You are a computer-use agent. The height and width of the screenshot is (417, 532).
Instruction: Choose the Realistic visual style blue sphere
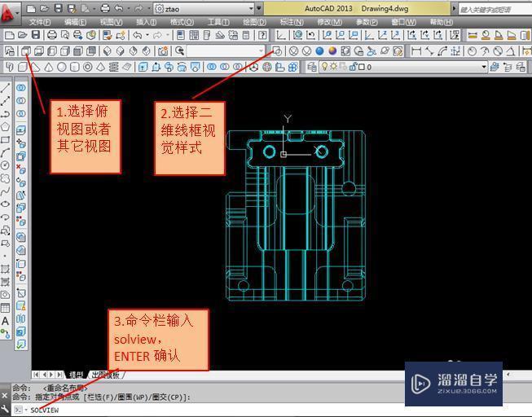tap(319, 51)
